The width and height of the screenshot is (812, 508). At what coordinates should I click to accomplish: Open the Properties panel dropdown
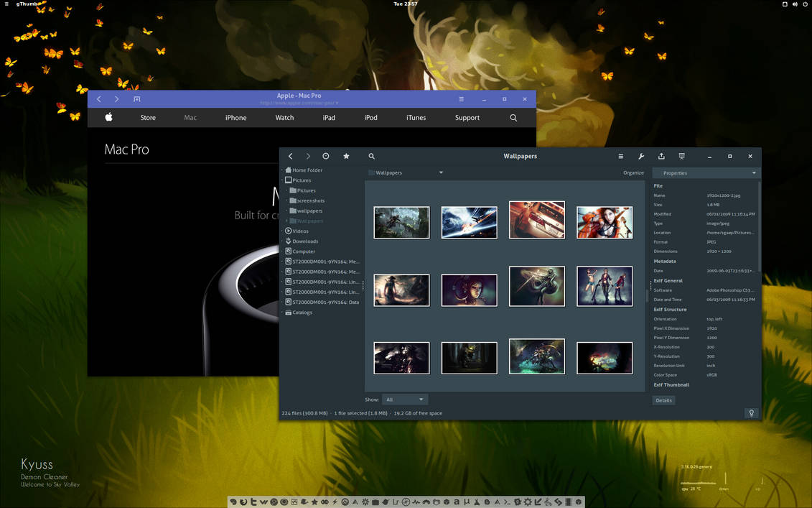[x=706, y=173]
